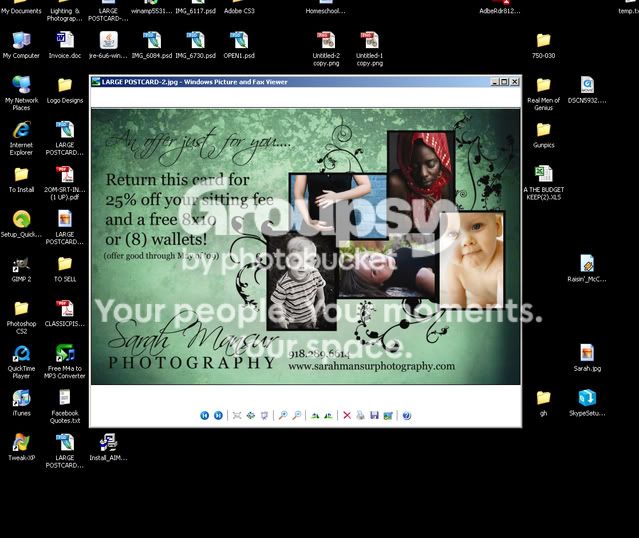Select the Sarah.jpg desktop file

(587, 358)
